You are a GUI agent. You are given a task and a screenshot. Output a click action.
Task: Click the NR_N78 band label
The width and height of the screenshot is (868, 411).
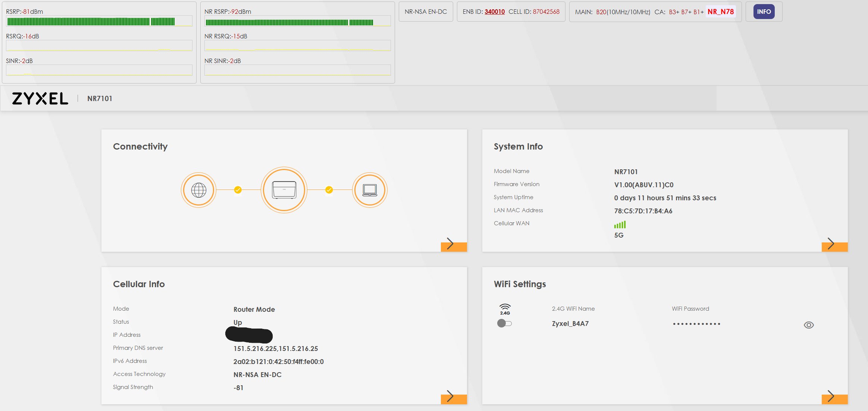(720, 12)
